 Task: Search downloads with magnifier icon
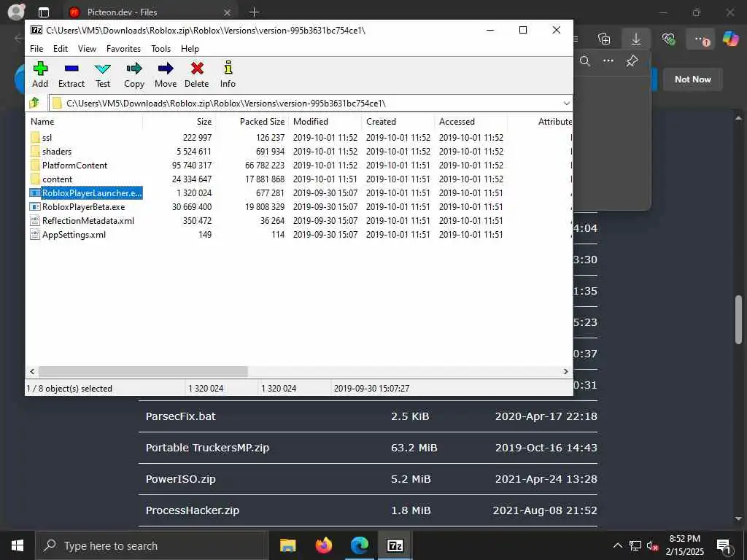click(585, 61)
